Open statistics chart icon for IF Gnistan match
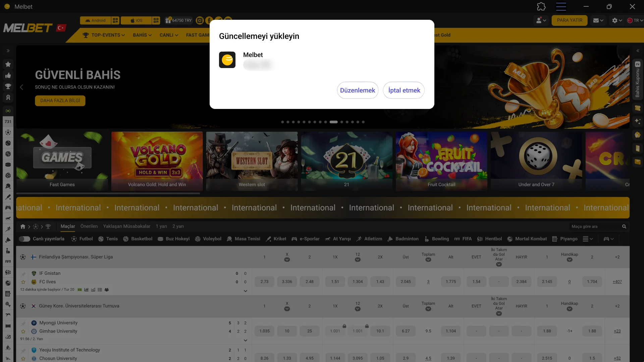Screen dimensions: 644x362 point(86,290)
